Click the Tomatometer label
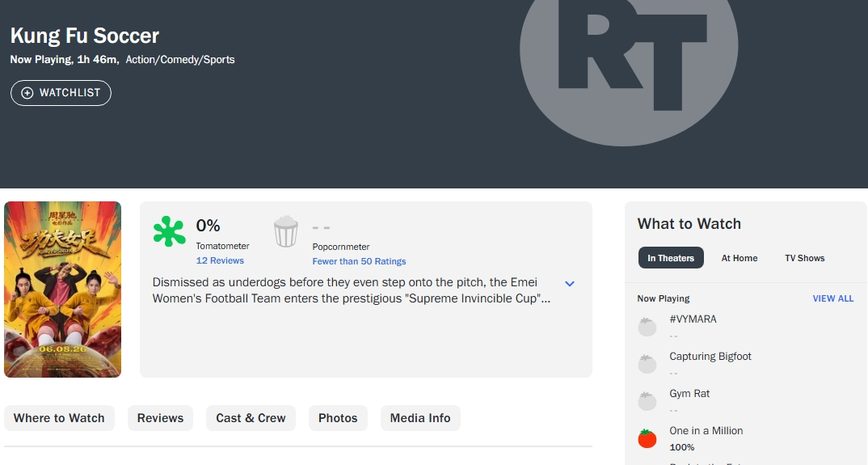This screenshot has width=868, height=465. tap(222, 246)
